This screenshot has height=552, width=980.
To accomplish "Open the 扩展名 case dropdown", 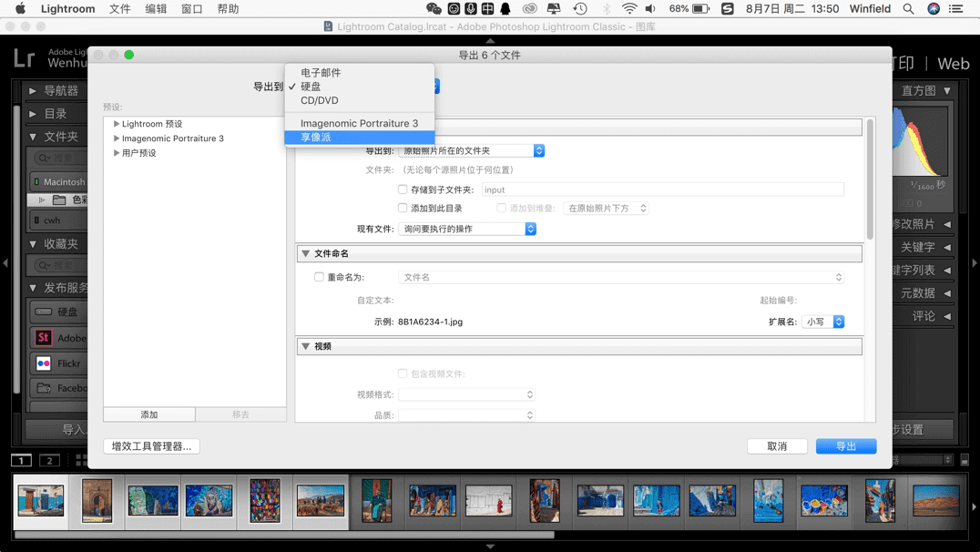I will point(824,322).
